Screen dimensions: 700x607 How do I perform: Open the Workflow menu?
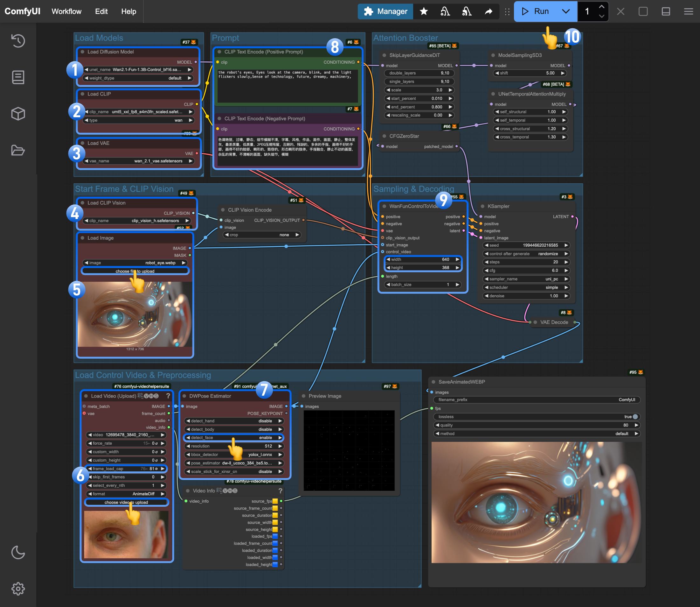pyautogui.click(x=66, y=11)
